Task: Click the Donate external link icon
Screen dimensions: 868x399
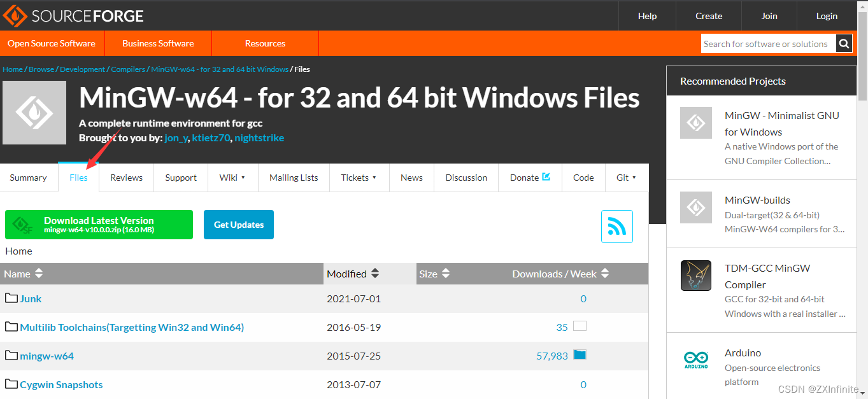Action: (546, 177)
